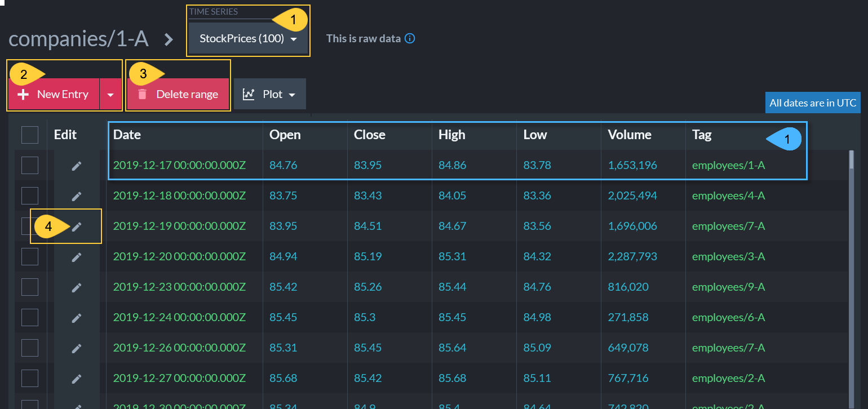Image resolution: width=868 pixels, height=409 pixels.
Task: Expand the New Entry split-button arrow
Action: pyautogui.click(x=110, y=94)
